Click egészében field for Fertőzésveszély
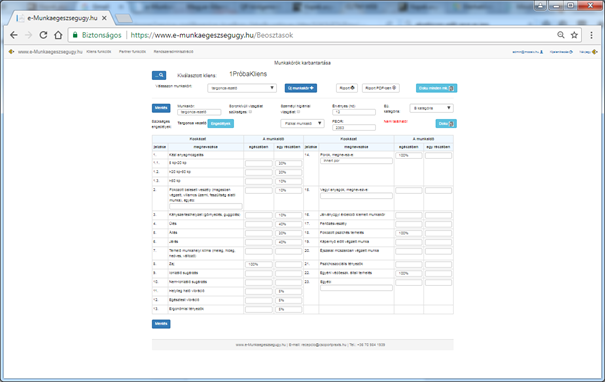Image resolution: width=605 pixels, height=382 pixels. pyautogui.click(x=409, y=224)
